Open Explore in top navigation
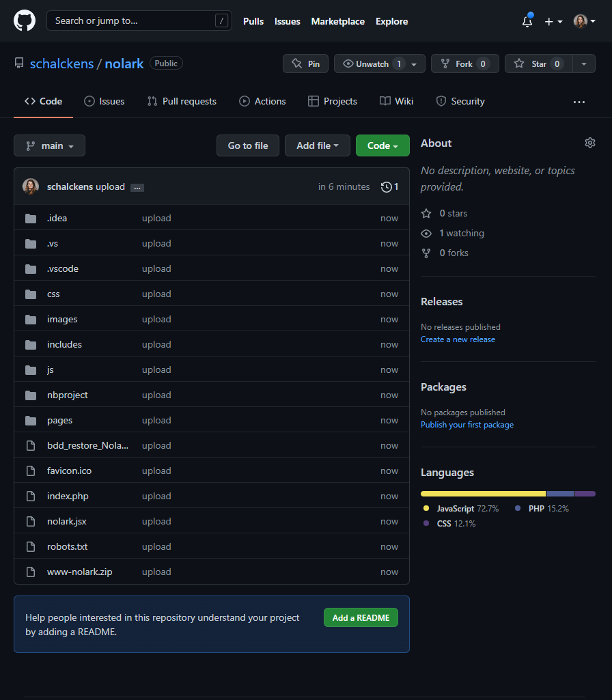The image size is (612, 700). (391, 21)
